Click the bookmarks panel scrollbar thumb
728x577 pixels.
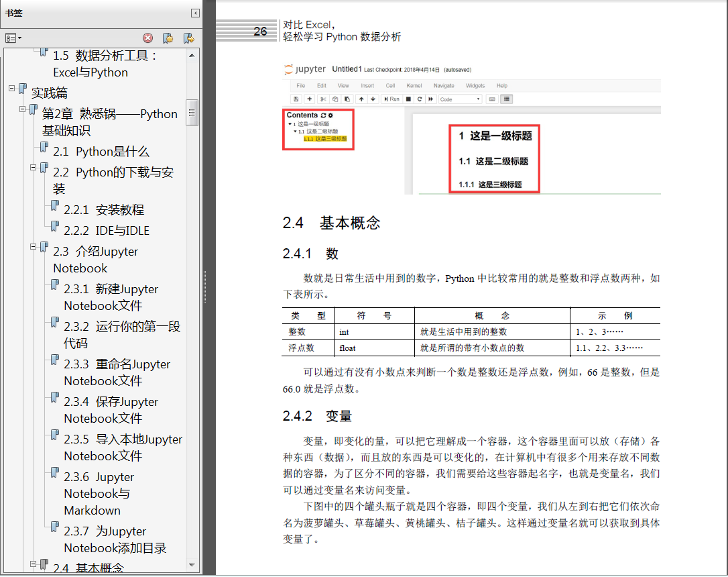(192, 113)
